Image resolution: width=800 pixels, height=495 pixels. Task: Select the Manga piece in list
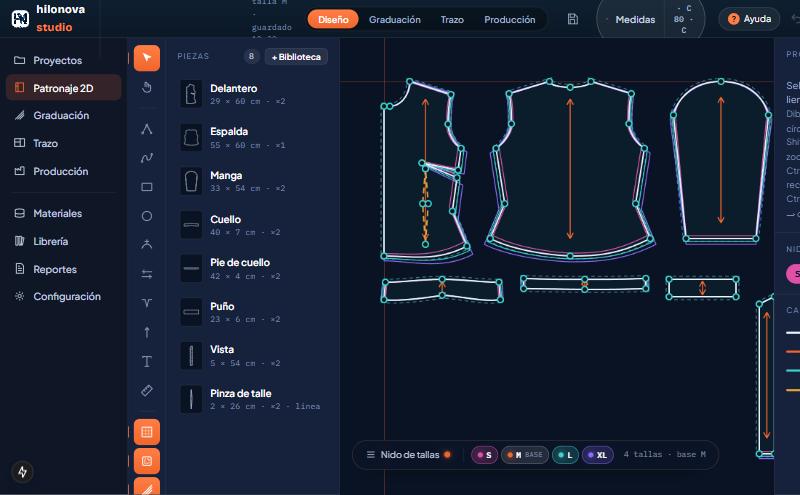(253, 181)
